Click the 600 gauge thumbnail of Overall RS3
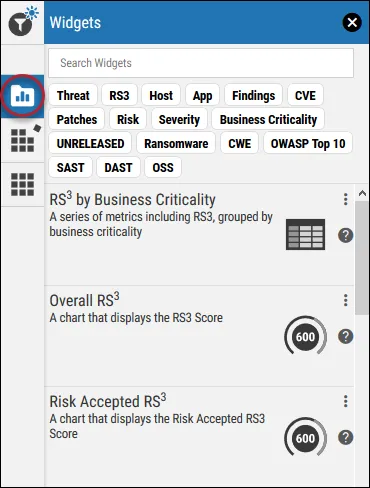 [x=305, y=336]
